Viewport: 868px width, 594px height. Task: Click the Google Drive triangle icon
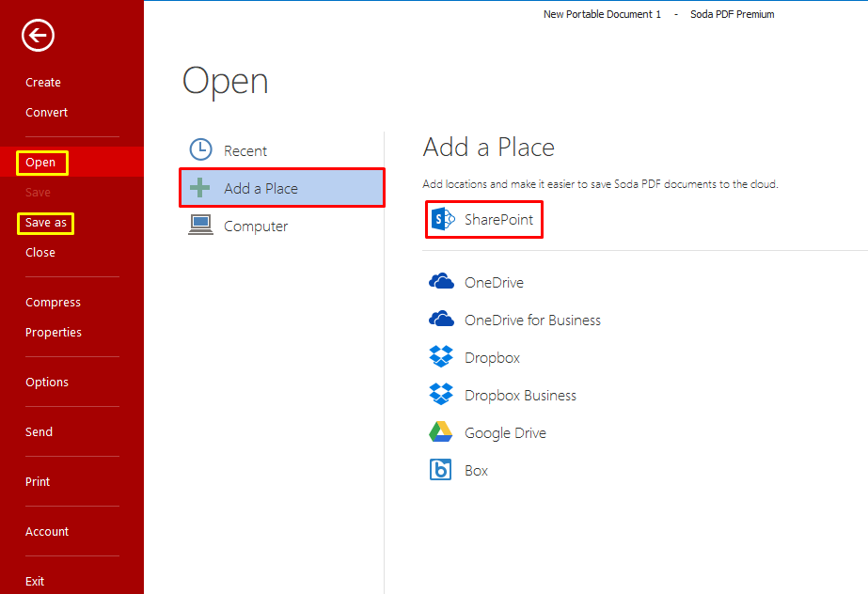(441, 432)
